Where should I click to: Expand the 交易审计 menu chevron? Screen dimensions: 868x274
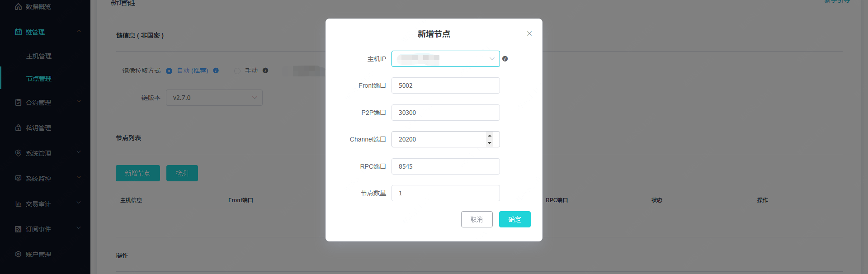tap(79, 203)
